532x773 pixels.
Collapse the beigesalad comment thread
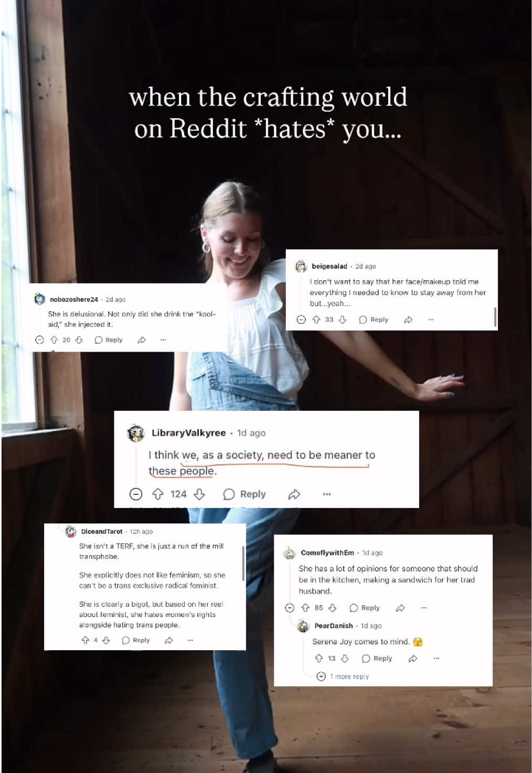[301, 320]
